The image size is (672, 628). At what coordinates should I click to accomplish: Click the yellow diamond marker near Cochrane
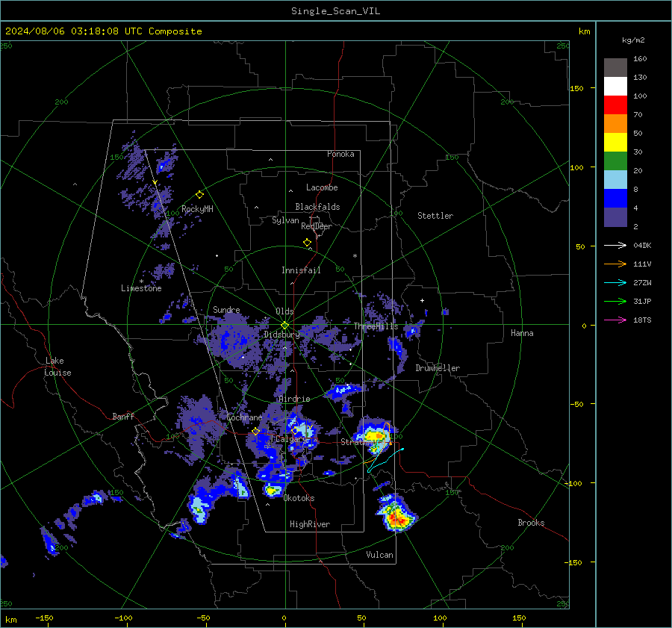tap(256, 432)
